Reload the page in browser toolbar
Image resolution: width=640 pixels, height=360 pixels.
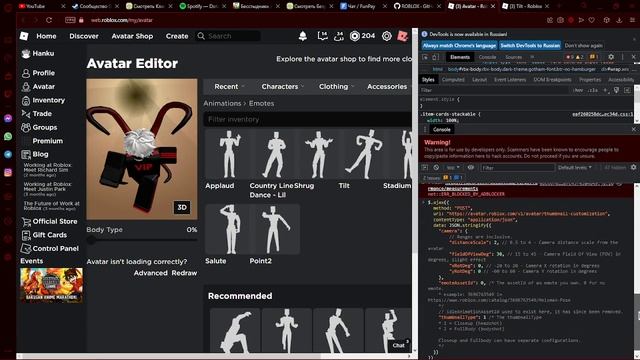point(49,20)
